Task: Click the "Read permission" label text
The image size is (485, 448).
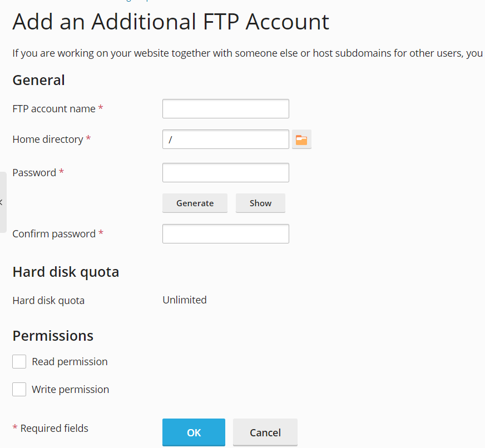Action: tap(70, 362)
